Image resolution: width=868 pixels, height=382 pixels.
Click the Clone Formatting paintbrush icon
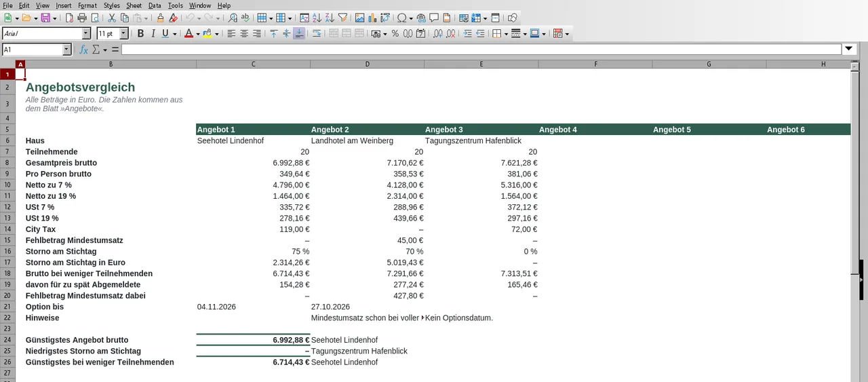click(160, 18)
